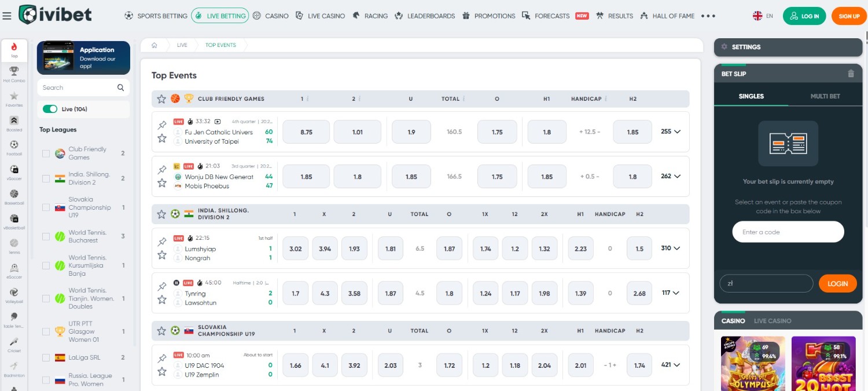This screenshot has width=868, height=391.
Task: Open the Application download banner
Action: [83, 58]
